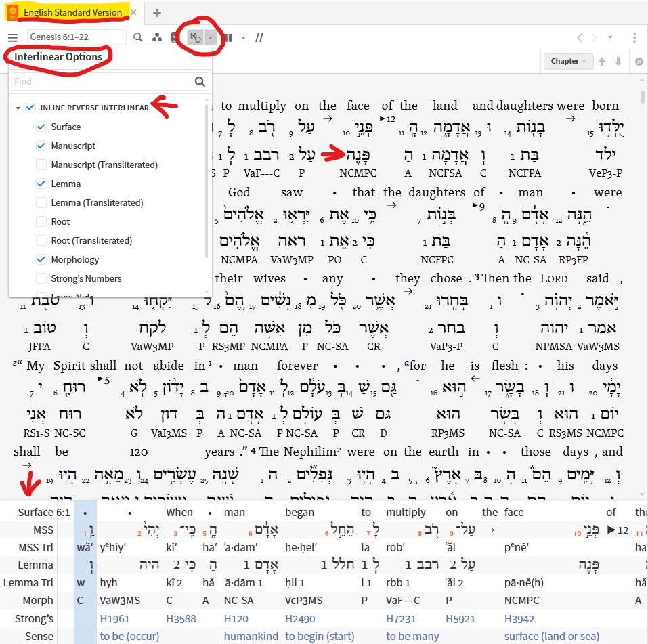Open Strong's number H3588 link

181,619
